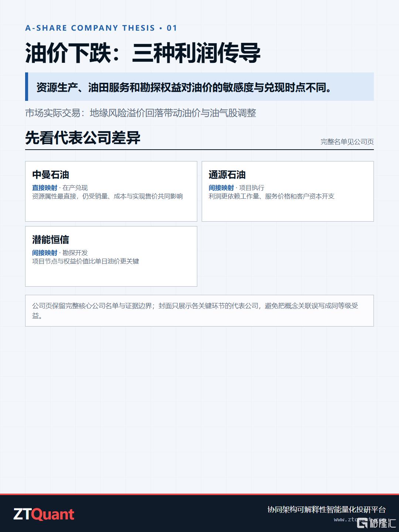Click the Gelonghui watermark logo
The width and height of the screenshot is (399, 532).
click(376, 522)
